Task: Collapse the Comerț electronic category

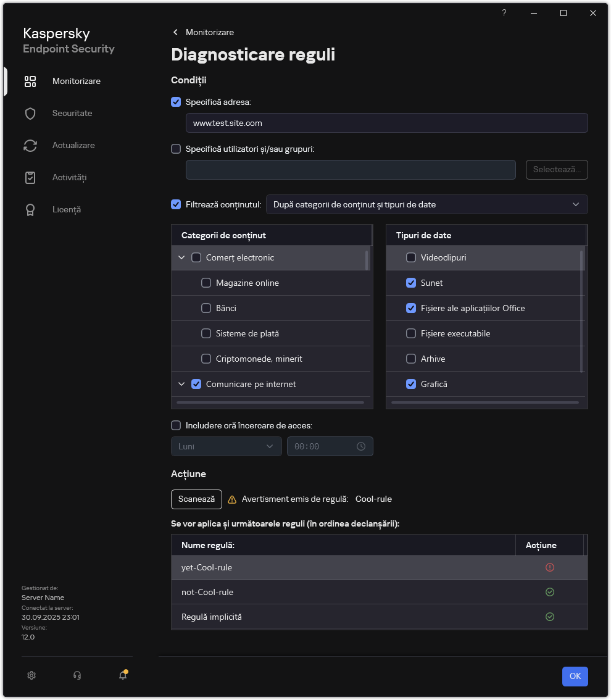Action: coord(181,257)
